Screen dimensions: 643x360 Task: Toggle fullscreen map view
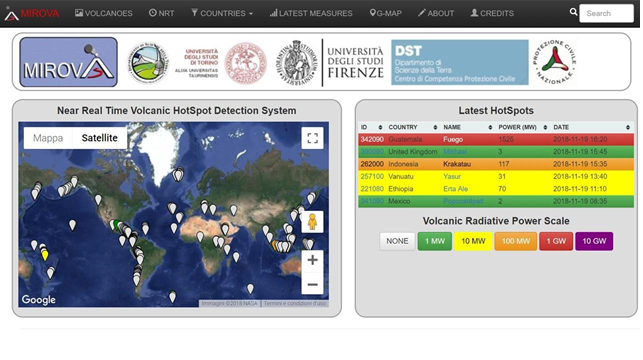(x=312, y=138)
